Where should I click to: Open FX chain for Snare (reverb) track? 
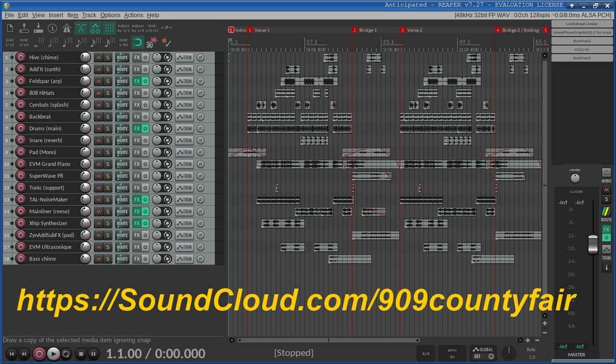click(x=137, y=140)
